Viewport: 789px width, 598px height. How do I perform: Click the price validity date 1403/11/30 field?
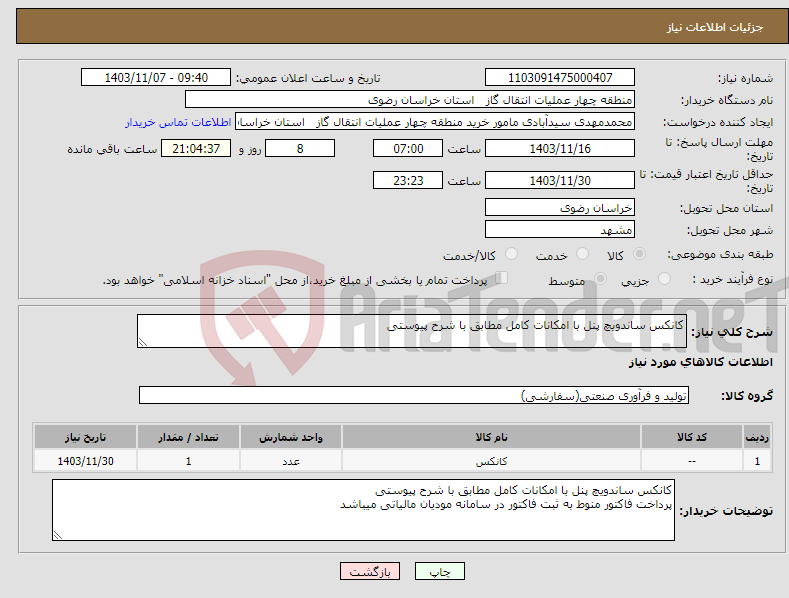point(560,180)
